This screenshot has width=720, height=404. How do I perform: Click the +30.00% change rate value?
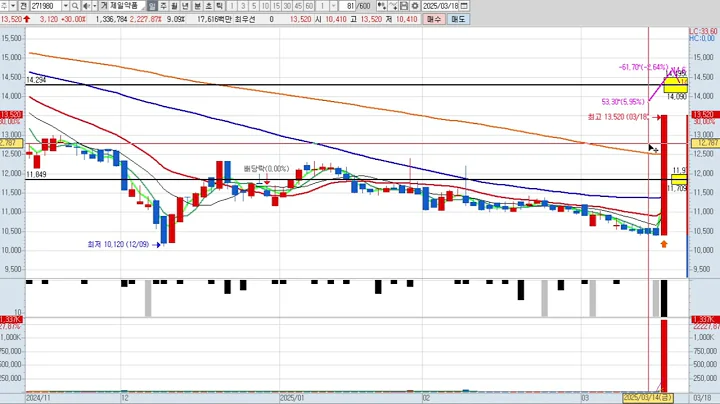click(x=73, y=19)
